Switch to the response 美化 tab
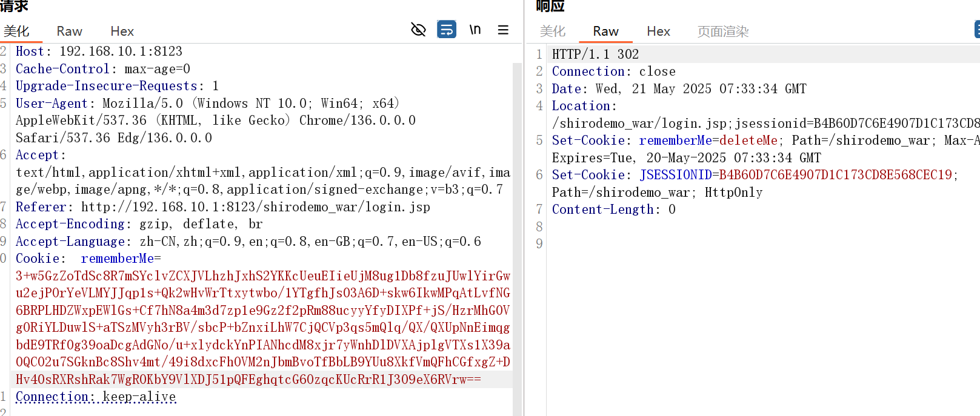 click(x=552, y=31)
